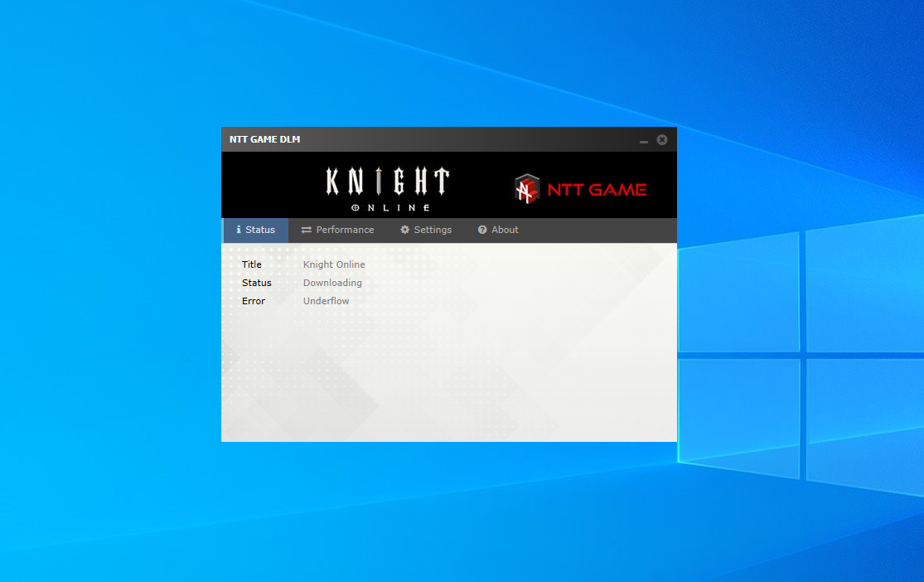Open the Settings tab

[426, 230]
